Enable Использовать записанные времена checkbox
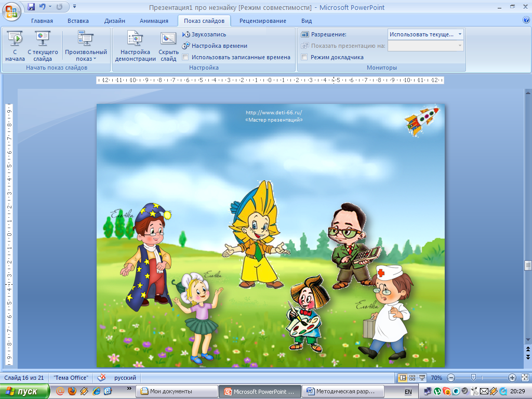532x399 pixels. point(185,57)
